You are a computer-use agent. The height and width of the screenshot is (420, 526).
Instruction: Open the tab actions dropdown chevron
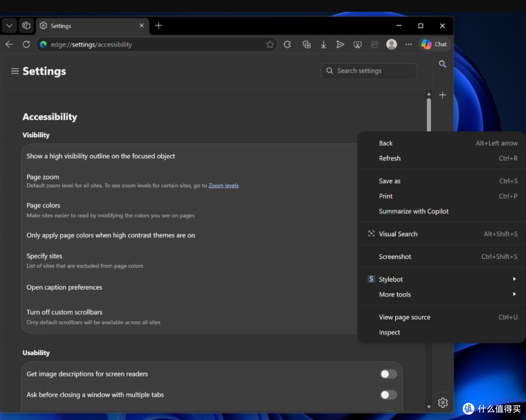[9, 26]
